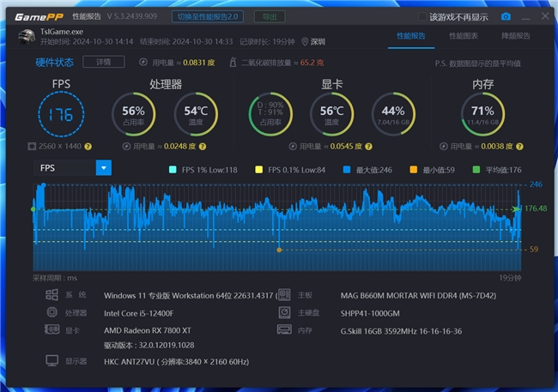Viewport: 558px width, 392px height.
Task: Click Intel Core i5-12400F text
Action: pos(139,313)
